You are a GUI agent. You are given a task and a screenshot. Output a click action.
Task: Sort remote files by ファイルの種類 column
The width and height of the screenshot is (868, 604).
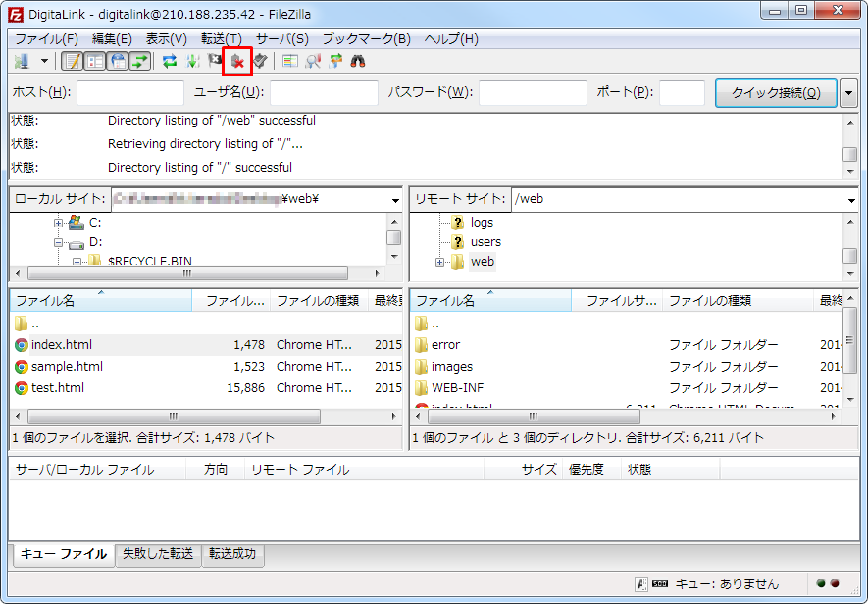[x=738, y=301]
